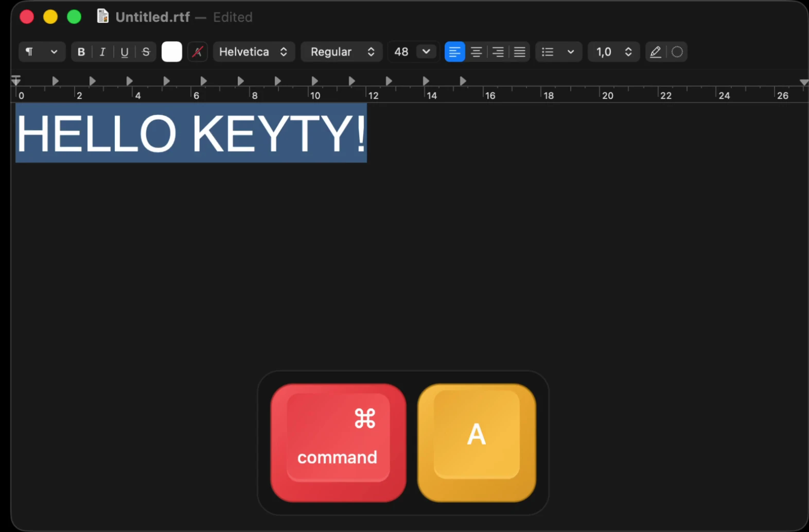Click the circle icon beside the pencil
Image resolution: width=809 pixels, height=532 pixels.
(677, 52)
